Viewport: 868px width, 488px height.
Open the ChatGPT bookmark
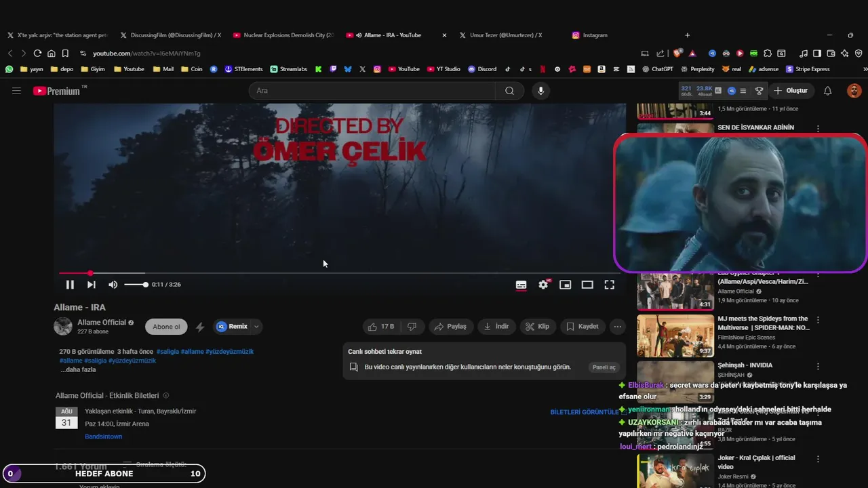(x=657, y=69)
